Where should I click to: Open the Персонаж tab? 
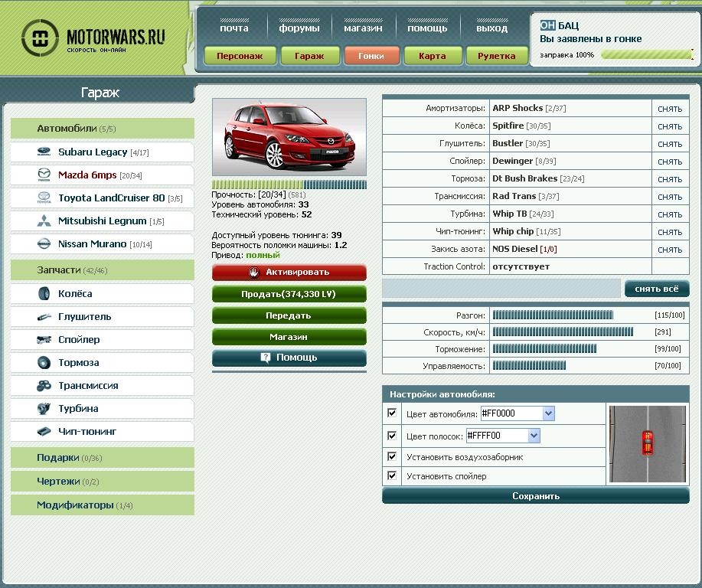240,56
